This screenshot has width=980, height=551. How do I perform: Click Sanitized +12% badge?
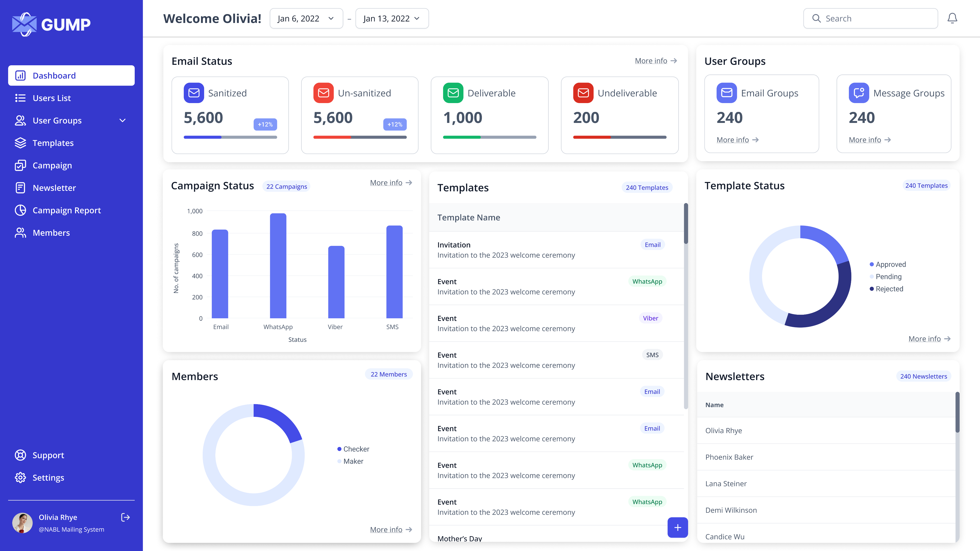point(265,124)
